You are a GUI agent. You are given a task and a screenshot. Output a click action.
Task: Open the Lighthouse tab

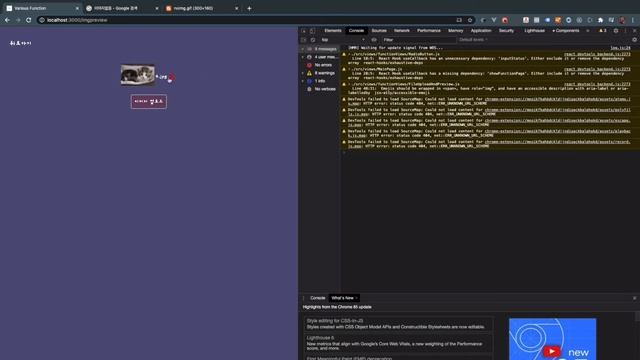(534, 31)
